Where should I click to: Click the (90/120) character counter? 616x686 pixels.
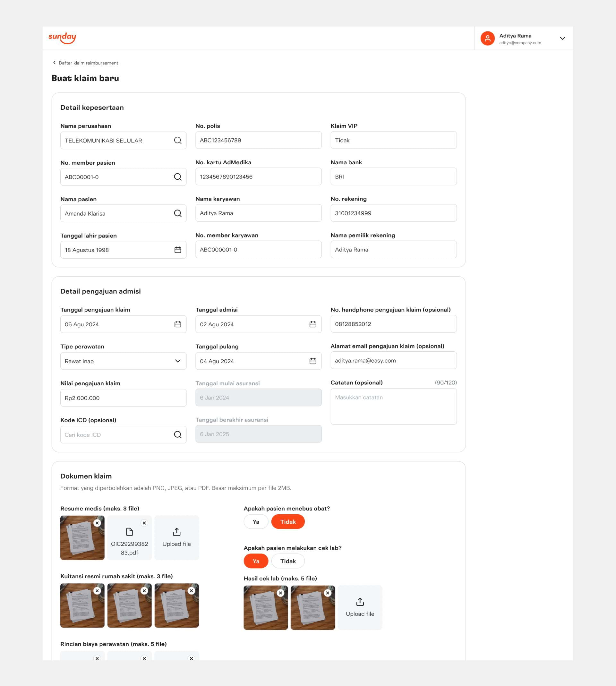point(446,383)
